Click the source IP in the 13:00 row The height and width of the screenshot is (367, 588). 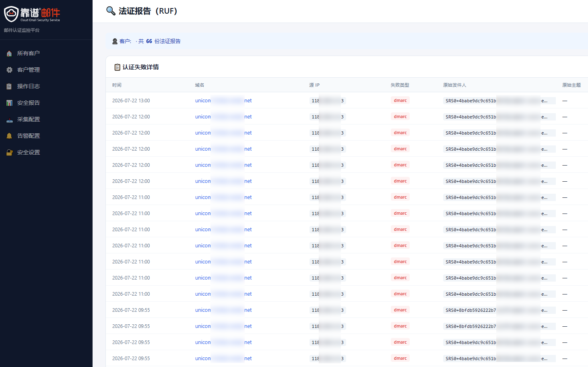coord(328,101)
